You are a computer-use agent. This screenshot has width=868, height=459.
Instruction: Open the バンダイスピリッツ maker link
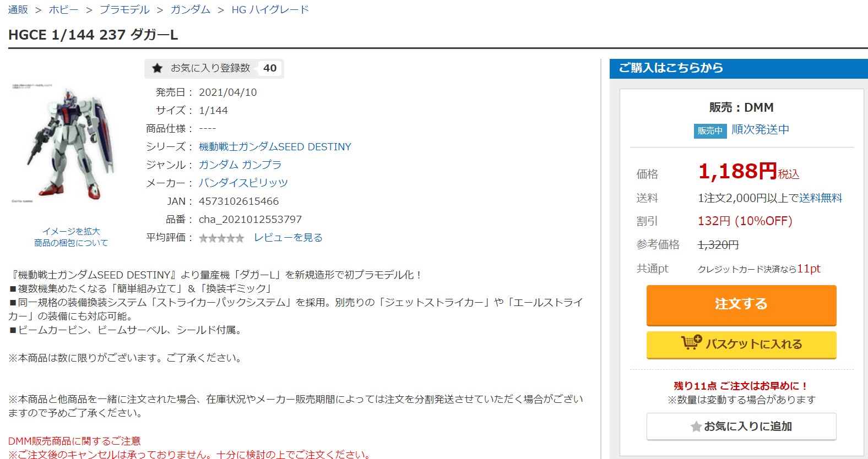point(243,183)
